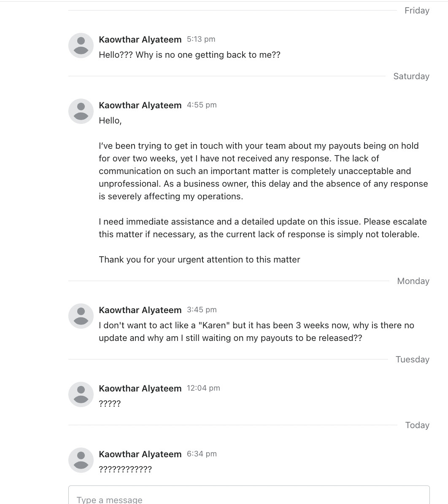
Task: Select the 3:45 pm message timestamp
Action: (202, 310)
